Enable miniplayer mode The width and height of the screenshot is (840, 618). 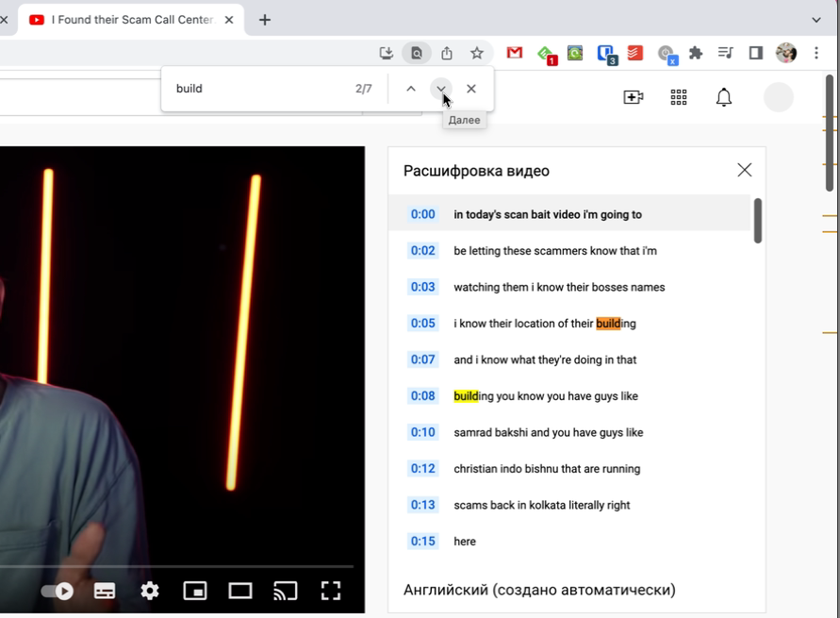(x=195, y=592)
